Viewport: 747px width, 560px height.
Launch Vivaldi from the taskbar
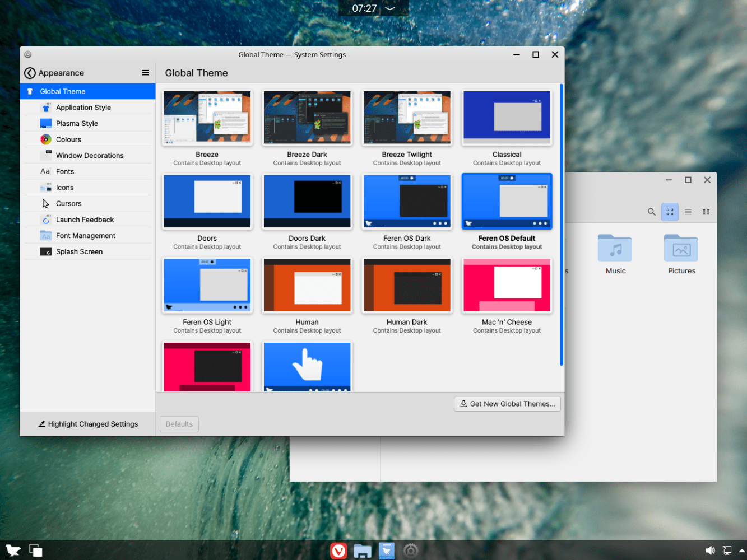point(338,550)
